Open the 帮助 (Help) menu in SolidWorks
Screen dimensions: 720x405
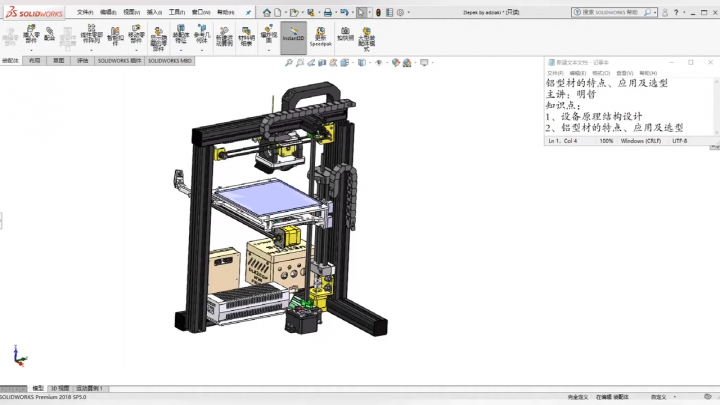pyautogui.click(x=225, y=12)
